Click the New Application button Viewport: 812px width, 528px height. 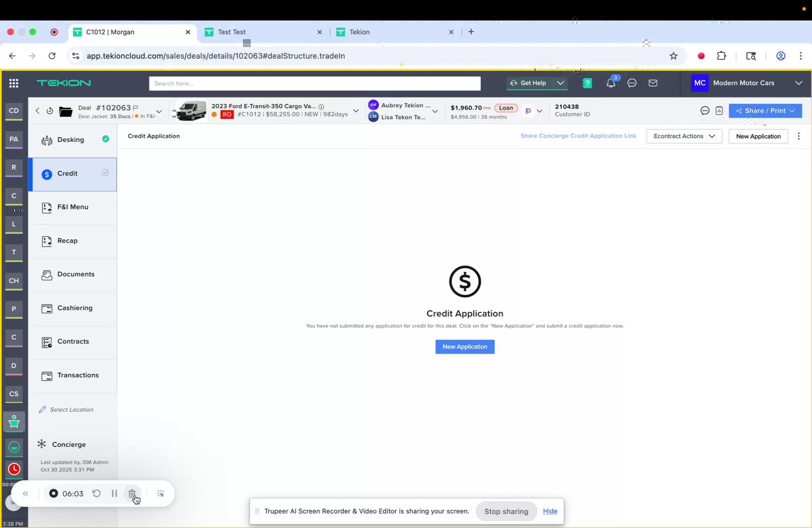pos(464,346)
